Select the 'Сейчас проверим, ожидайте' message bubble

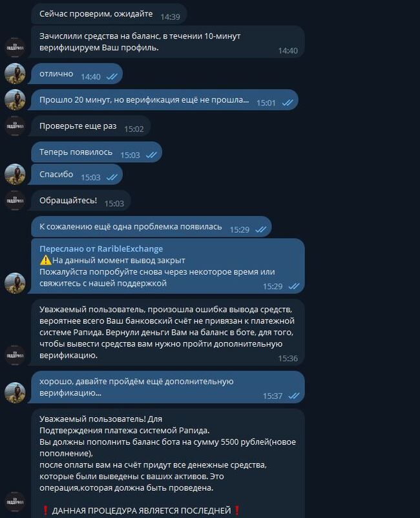(109, 14)
